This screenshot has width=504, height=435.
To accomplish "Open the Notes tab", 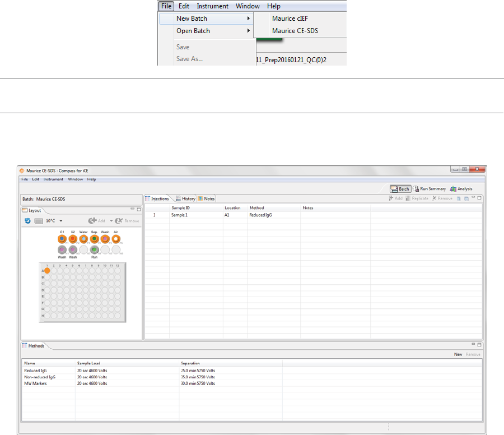I will tap(206, 198).
